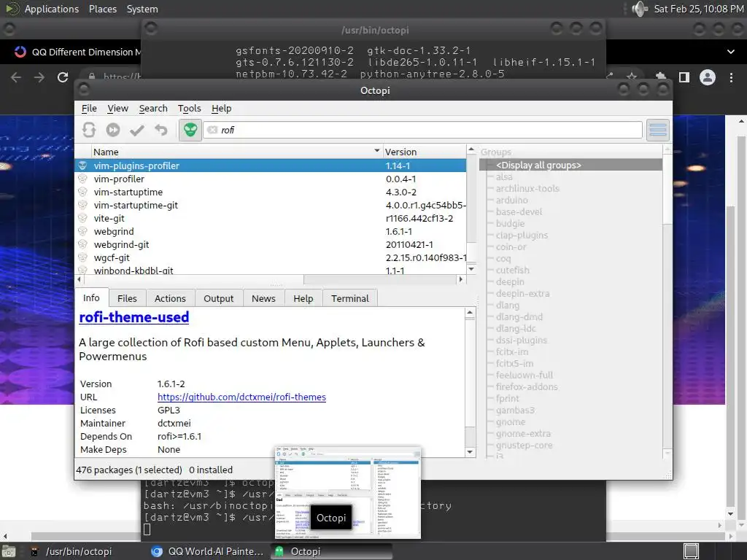The image size is (747, 560).
Task: Open the View menu
Action: pyautogui.click(x=117, y=109)
